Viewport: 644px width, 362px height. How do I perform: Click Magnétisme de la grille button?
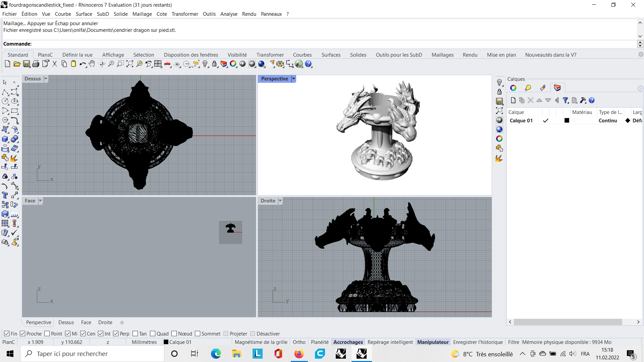click(x=261, y=342)
